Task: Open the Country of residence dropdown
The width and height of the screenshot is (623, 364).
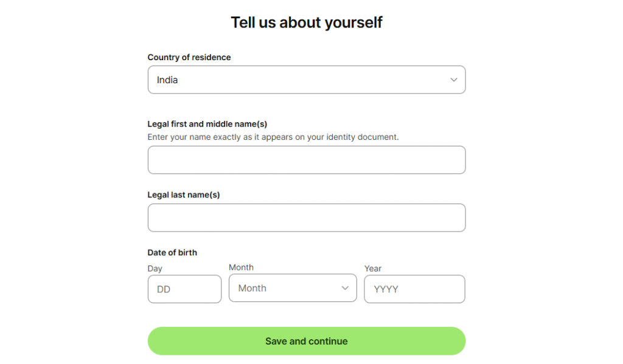Action: coord(307,80)
